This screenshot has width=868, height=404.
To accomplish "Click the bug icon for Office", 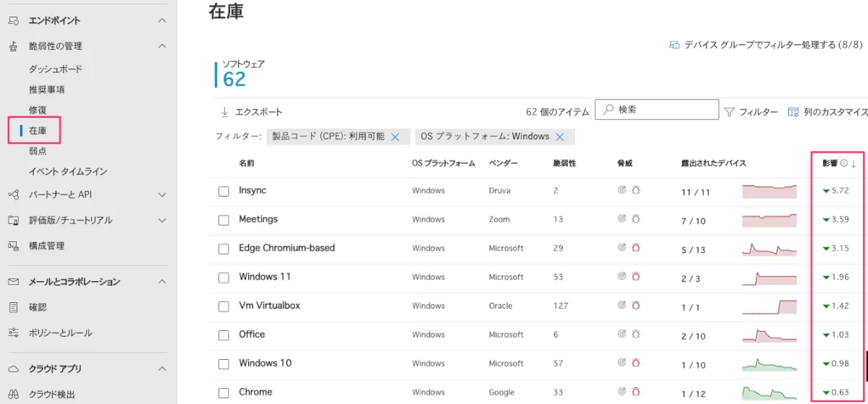I will click(637, 335).
